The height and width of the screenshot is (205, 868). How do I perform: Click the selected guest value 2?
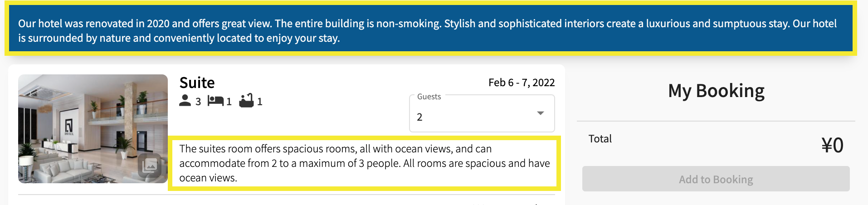click(x=420, y=117)
